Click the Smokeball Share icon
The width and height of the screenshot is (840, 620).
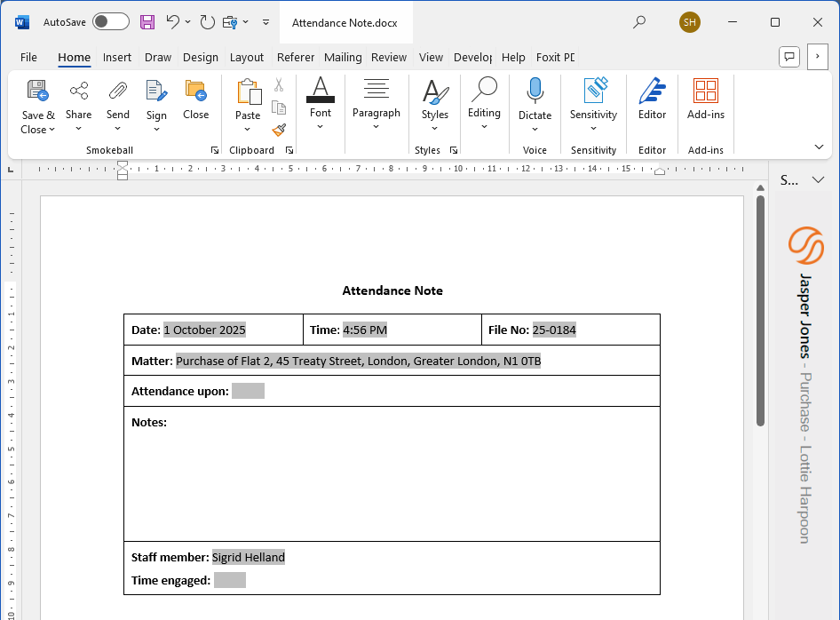79,91
